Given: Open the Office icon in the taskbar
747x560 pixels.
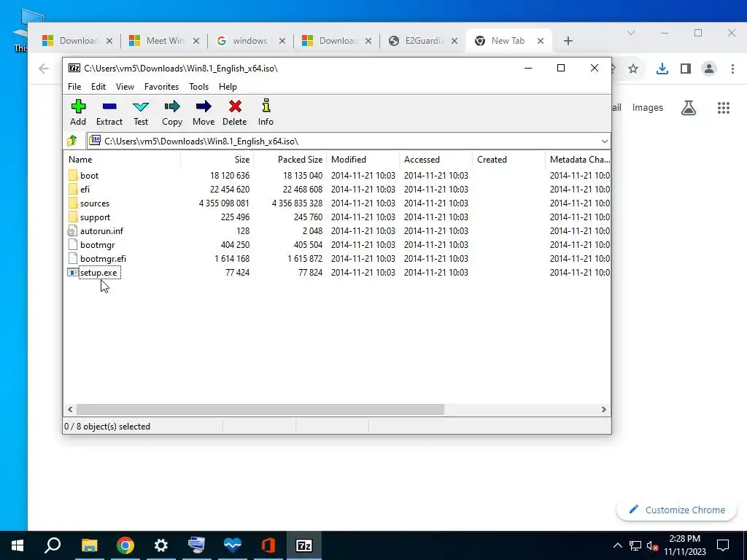Looking at the screenshot, I should point(268,545).
